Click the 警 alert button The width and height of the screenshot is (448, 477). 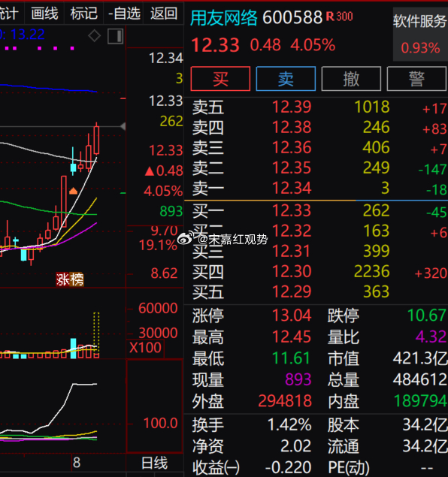pyautogui.click(x=416, y=79)
